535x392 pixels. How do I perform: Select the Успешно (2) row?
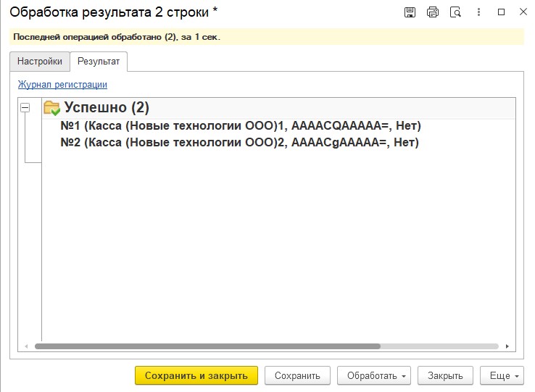click(x=279, y=108)
